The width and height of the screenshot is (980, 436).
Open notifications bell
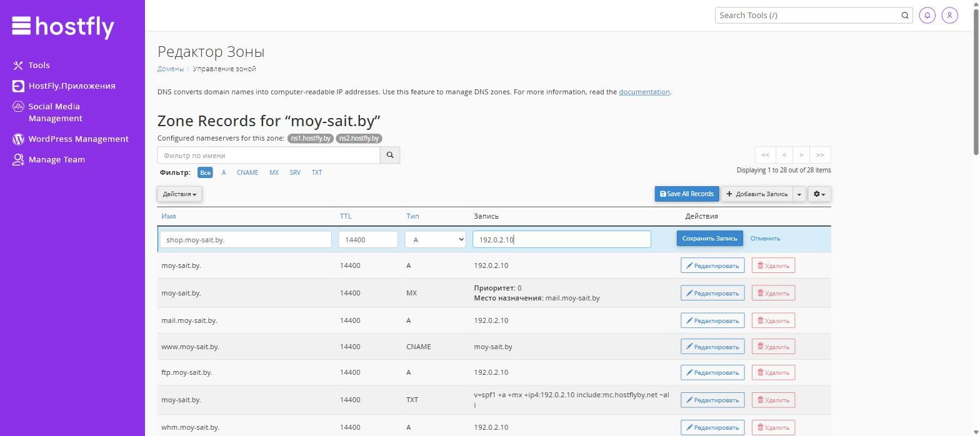click(927, 15)
